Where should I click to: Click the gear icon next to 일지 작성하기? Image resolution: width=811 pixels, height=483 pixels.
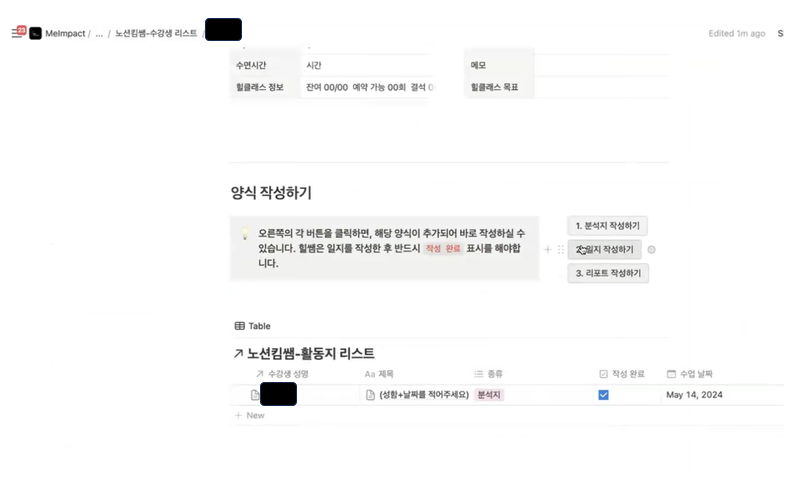point(651,249)
